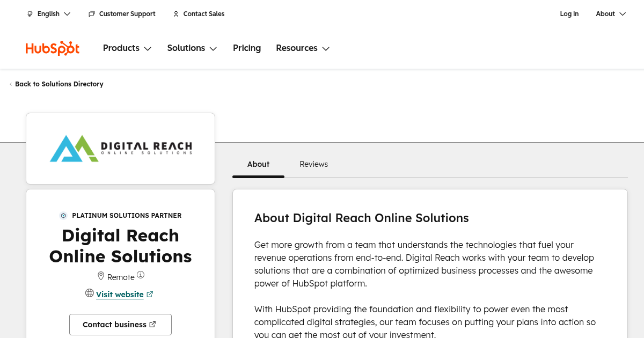Image resolution: width=644 pixels, height=338 pixels.
Task: Click the location pin icon beside Remote
Action: coord(100,276)
